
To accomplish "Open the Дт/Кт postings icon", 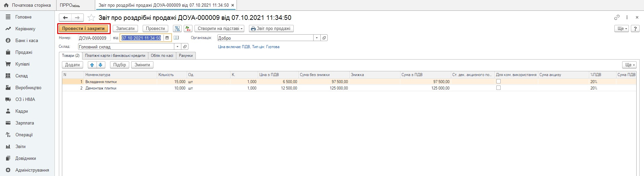I will point(188,29).
